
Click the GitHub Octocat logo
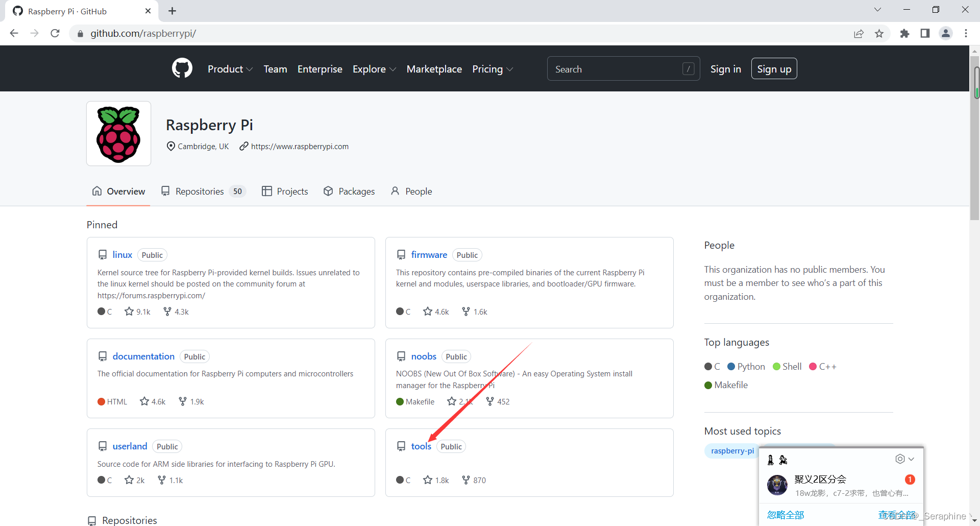tap(182, 68)
